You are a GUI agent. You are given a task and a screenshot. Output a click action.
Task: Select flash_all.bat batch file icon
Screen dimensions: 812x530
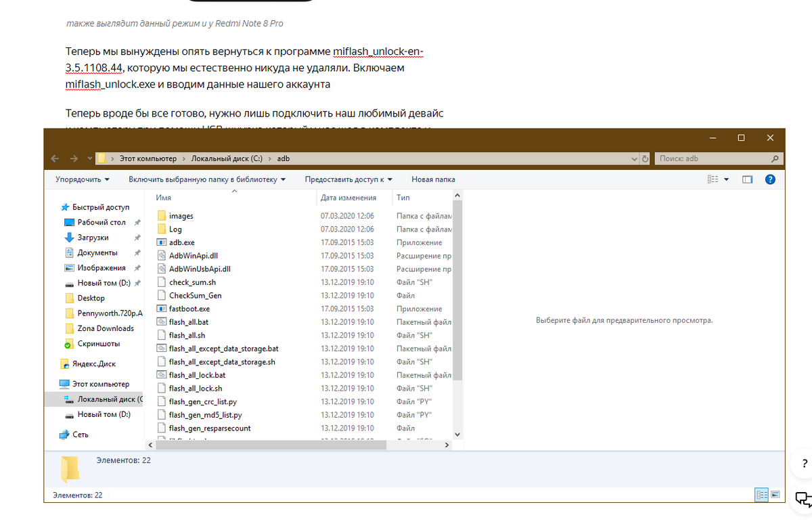coord(161,322)
